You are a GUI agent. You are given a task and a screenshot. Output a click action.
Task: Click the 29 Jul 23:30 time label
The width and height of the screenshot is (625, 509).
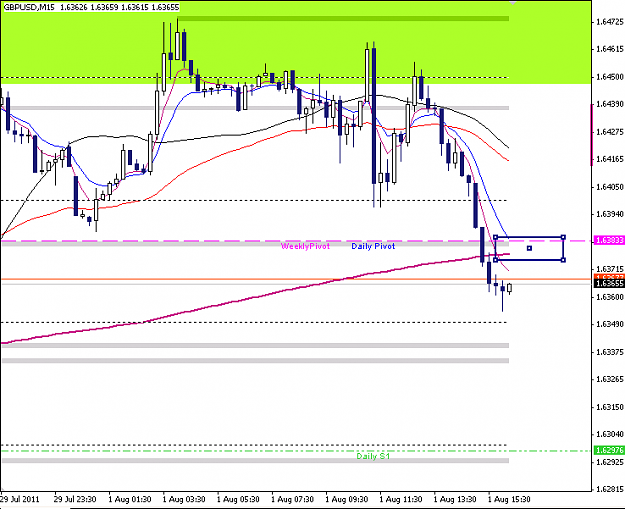coord(75,499)
